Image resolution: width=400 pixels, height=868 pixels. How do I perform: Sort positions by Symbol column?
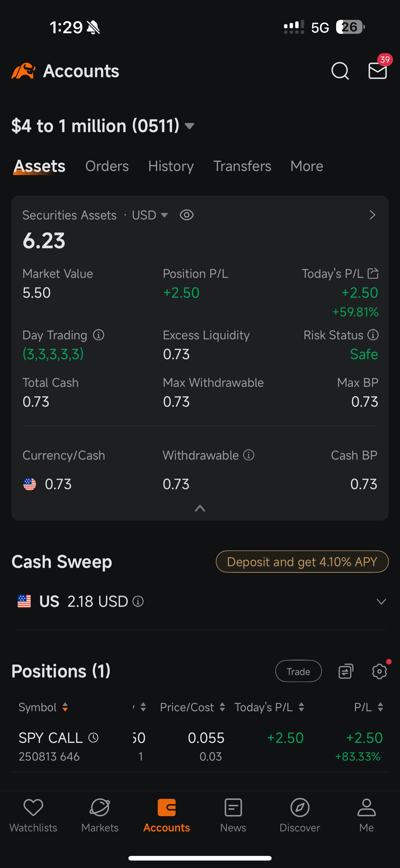43,707
